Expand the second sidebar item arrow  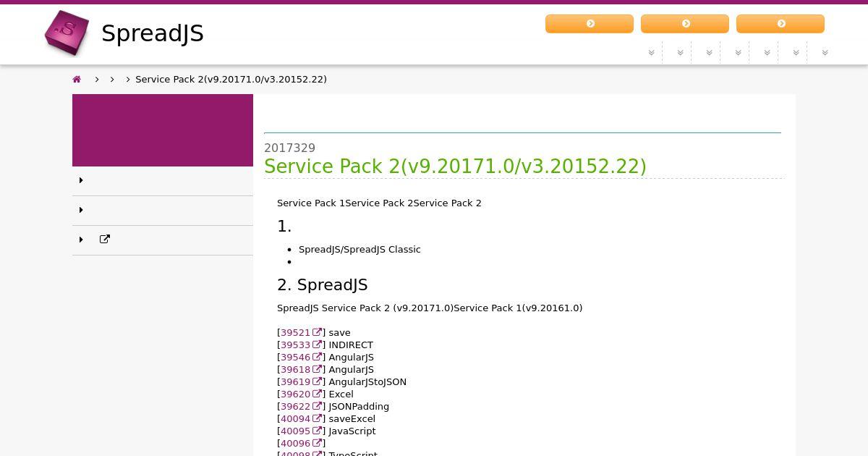point(81,210)
